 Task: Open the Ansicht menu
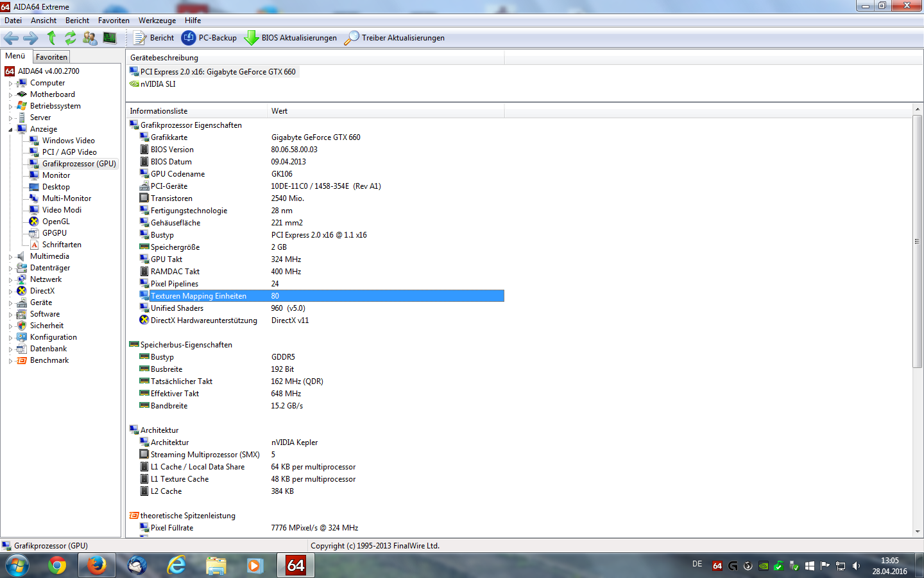(44, 21)
